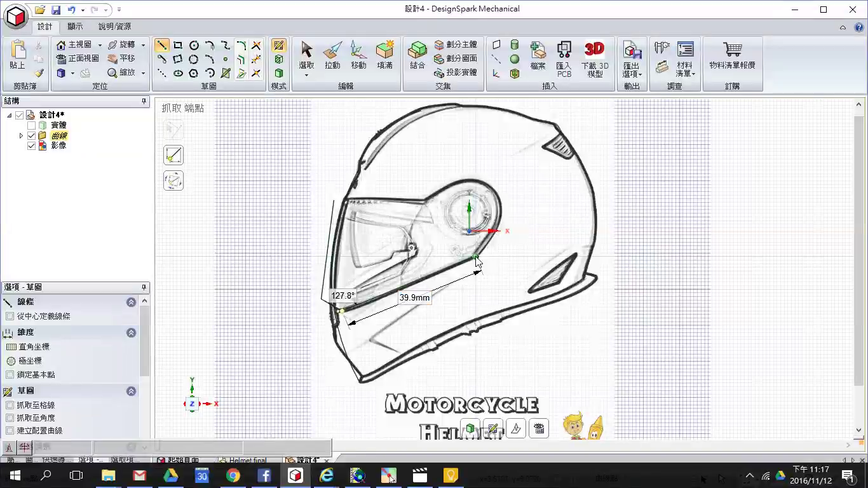Activate the 拉動 (Pull) tool

click(332, 55)
